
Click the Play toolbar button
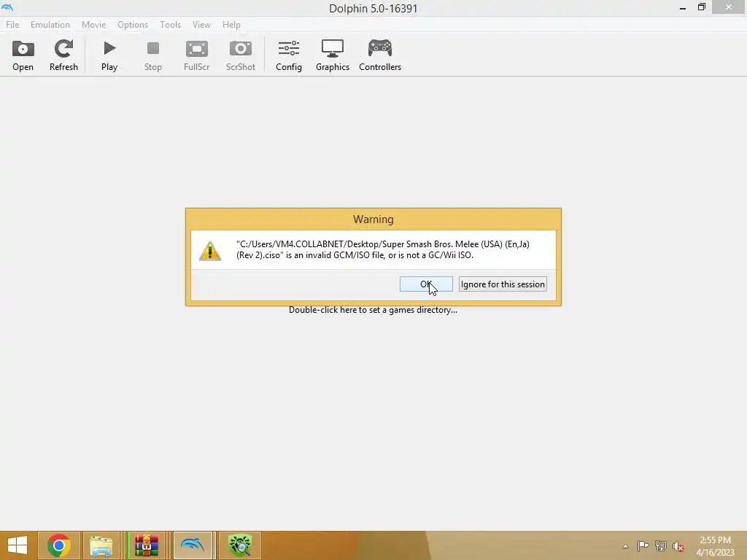pyautogui.click(x=109, y=55)
